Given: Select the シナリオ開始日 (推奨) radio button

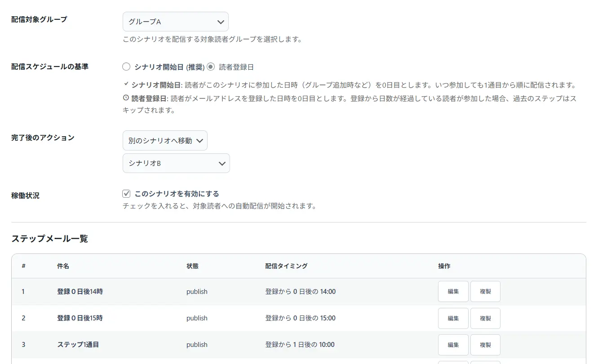Looking at the screenshot, I should 126,67.
